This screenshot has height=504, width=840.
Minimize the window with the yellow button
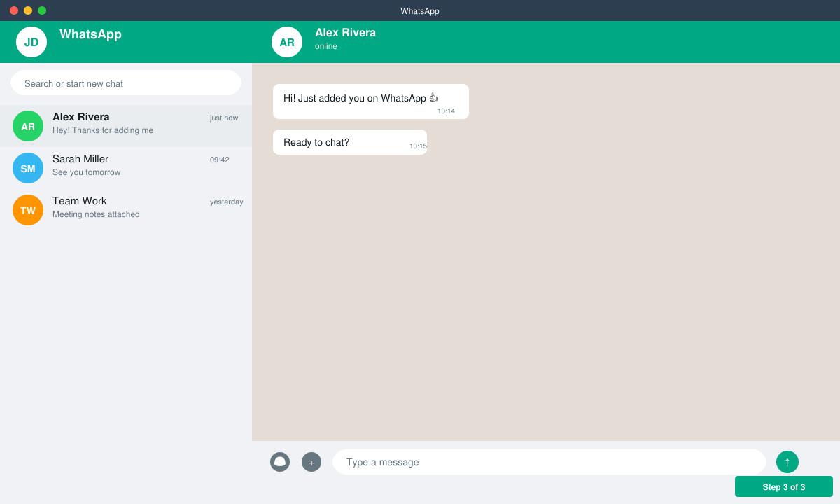[28, 10]
